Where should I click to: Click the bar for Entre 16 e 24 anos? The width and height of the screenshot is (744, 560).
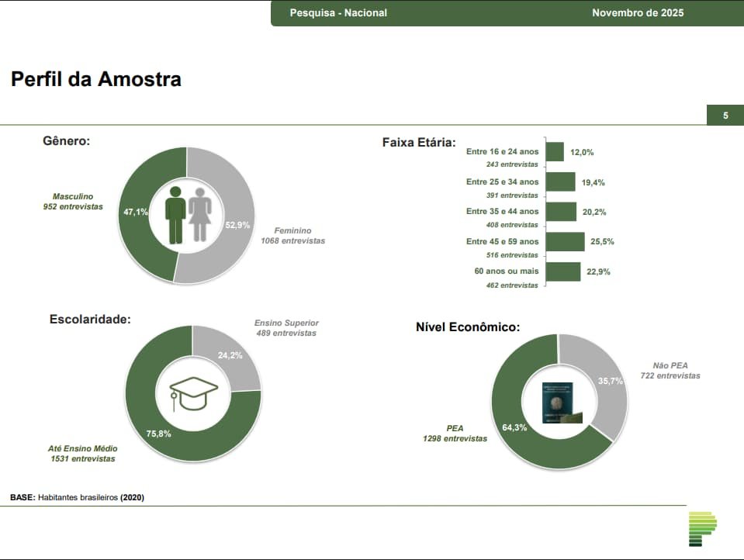(x=555, y=152)
